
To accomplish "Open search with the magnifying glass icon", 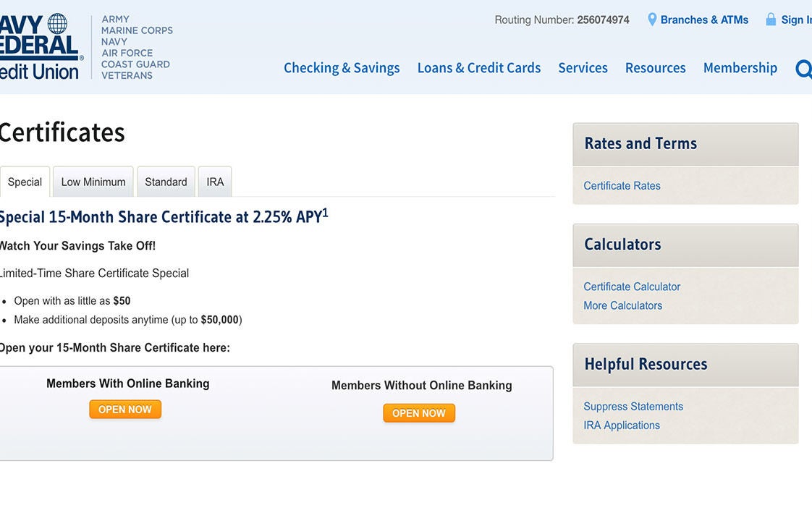I will pyautogui.click(x=803, y=69).
